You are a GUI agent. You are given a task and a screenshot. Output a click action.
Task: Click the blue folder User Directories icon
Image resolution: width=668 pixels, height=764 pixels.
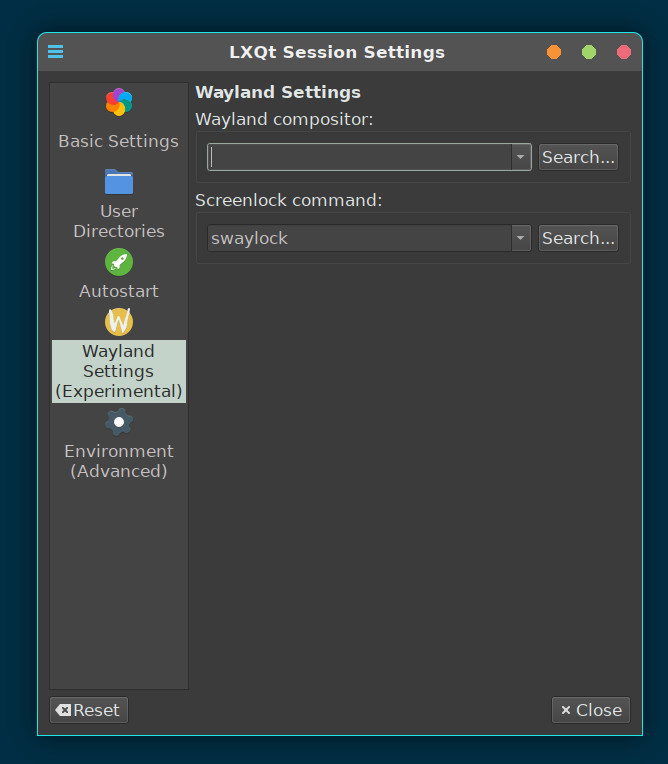tap(119, 182)
